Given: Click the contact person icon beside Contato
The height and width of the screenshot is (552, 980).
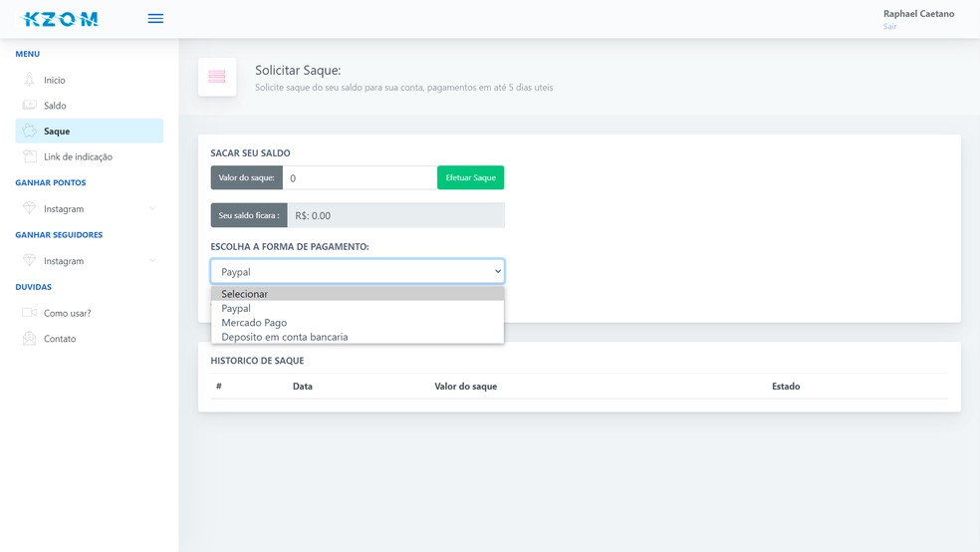Looking at the screenshot, I should [29, 338].
